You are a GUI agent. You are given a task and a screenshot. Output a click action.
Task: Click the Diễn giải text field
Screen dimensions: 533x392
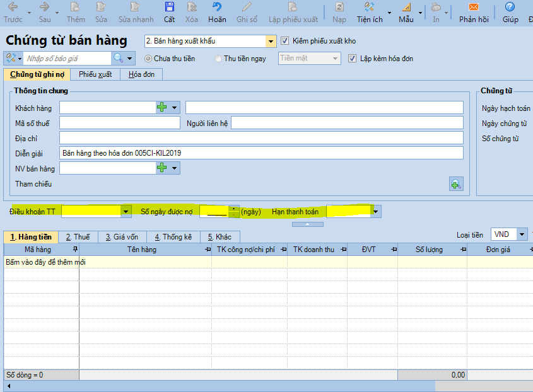click(261, 153)
